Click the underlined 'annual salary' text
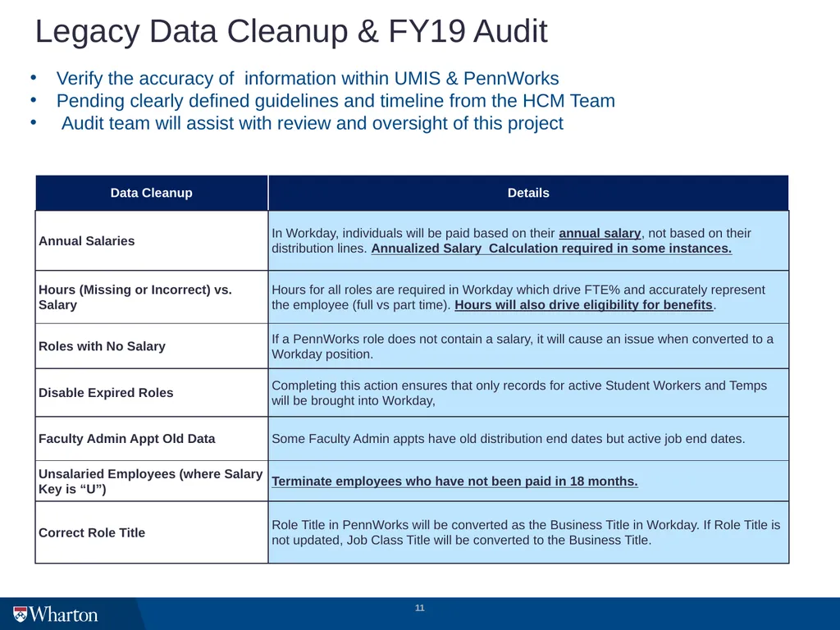This screenshot has width=840, height=630. point(600,234)
